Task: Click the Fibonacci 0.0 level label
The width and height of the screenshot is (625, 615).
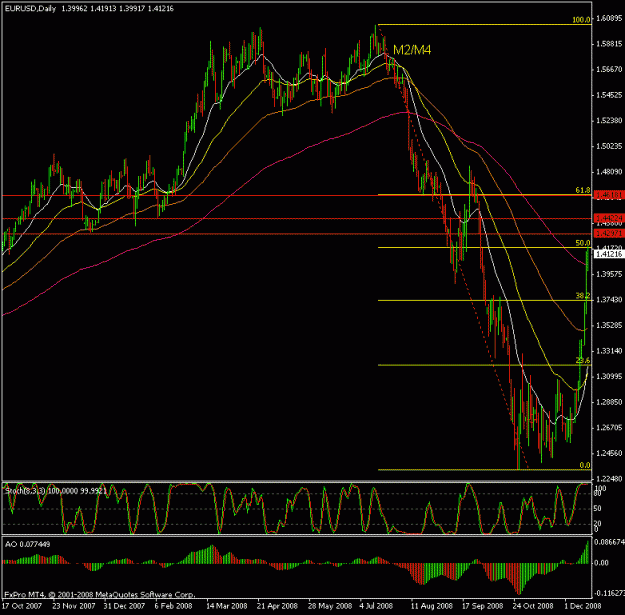Action: [585, 465]
